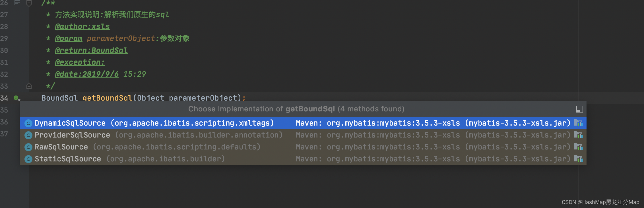
Task: Choose ProviderSqlSource implementation
Action: tap(303, 135)
